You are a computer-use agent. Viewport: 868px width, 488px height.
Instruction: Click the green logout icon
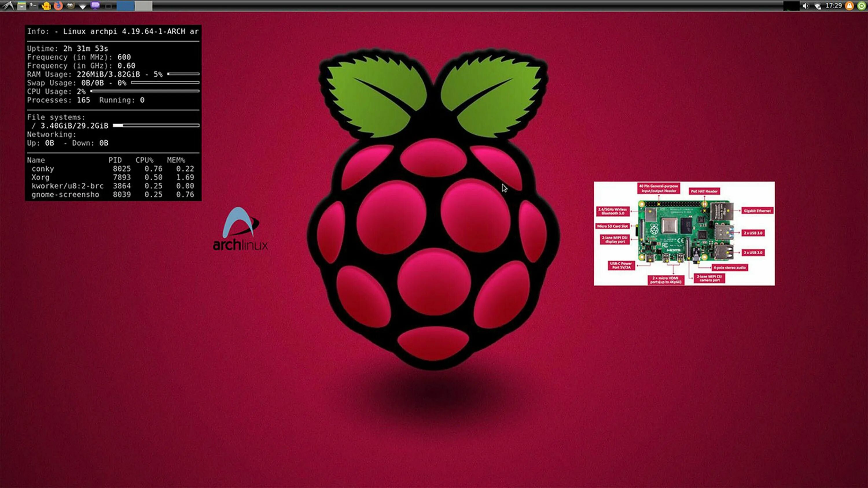862,6
